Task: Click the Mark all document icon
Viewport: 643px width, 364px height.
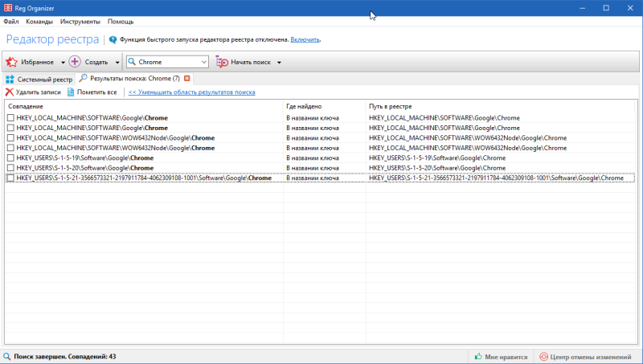Action: tap(71, 92)
